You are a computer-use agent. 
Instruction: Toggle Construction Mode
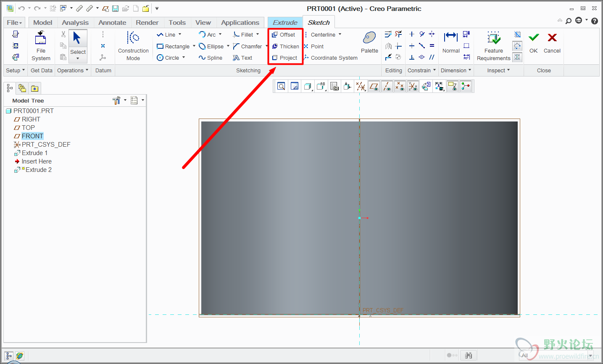click(133, 45)
